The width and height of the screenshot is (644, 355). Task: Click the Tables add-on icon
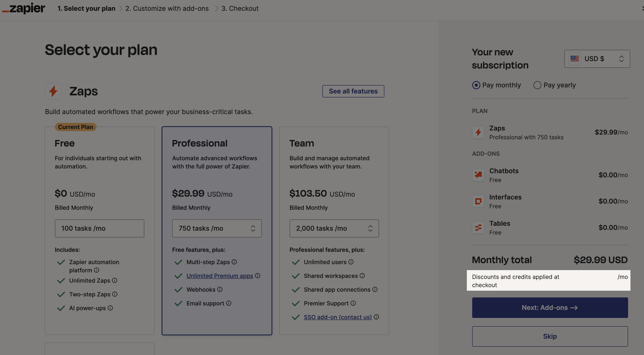[478, 228]
